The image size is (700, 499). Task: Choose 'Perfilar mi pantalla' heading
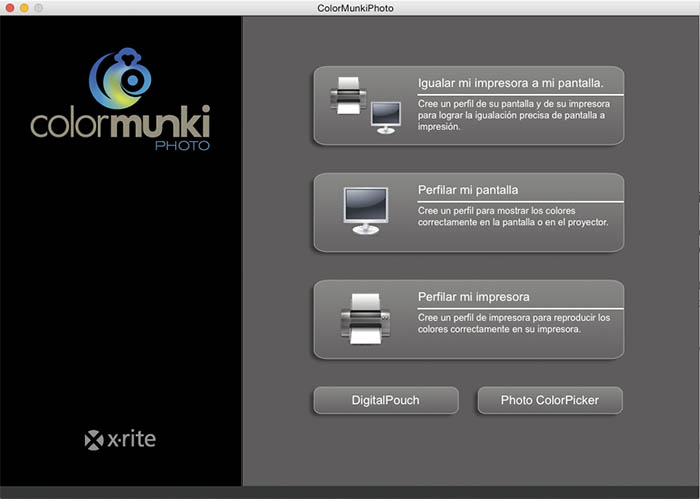(468, 190)
